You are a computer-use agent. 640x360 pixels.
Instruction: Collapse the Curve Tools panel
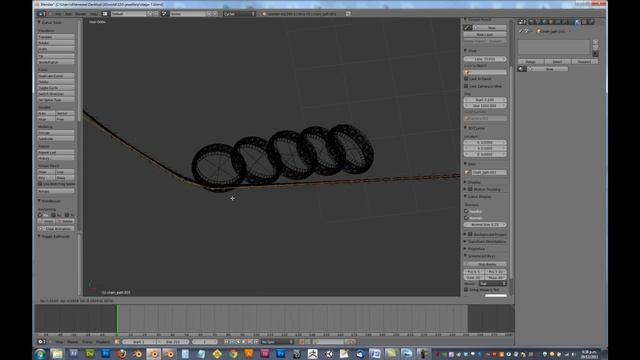click(x=40, y=22)
